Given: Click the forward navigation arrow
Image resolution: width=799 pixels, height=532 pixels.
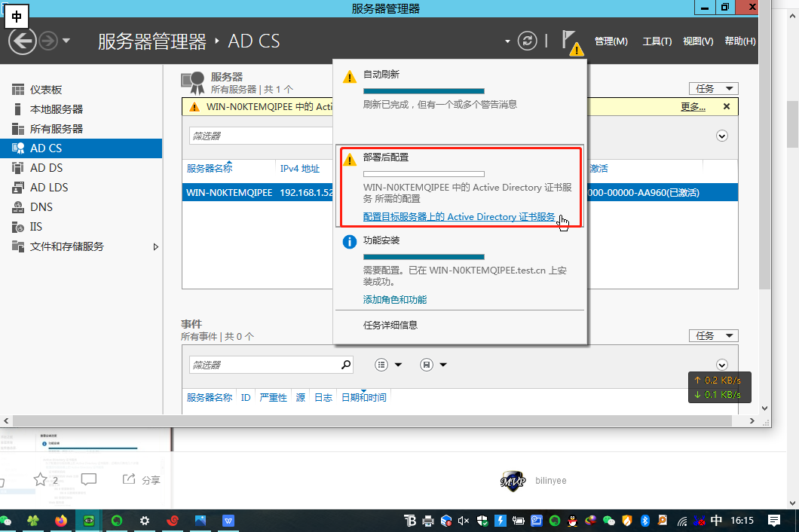Looking at the screenshot, I should click(x=49, y=41).
